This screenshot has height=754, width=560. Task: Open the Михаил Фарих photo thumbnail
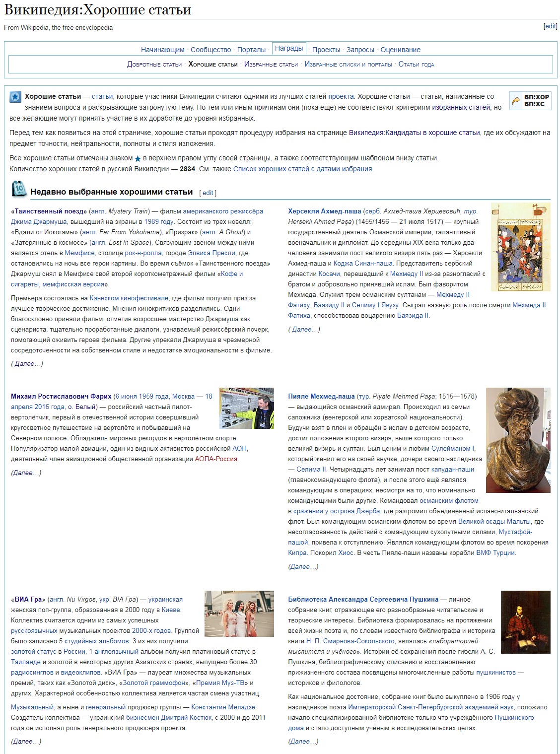click(247, 408)
